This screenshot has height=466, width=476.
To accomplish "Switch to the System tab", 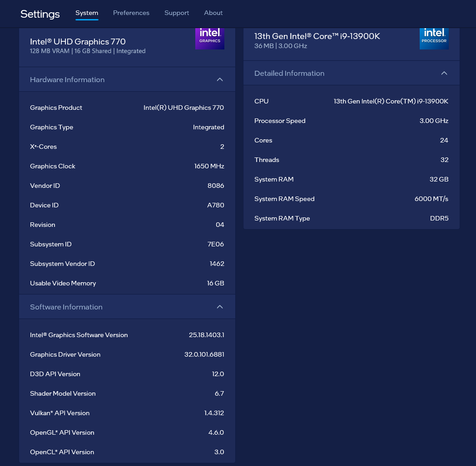I will point(87,13).
